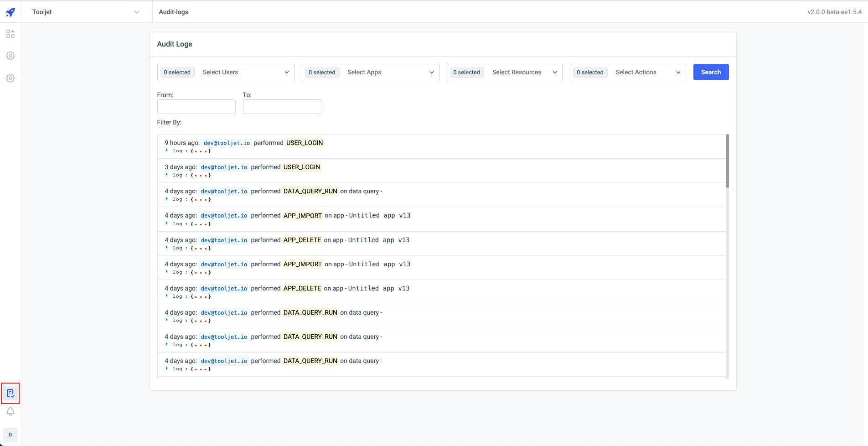Click the 0 selected badge for users

(177, 72)
